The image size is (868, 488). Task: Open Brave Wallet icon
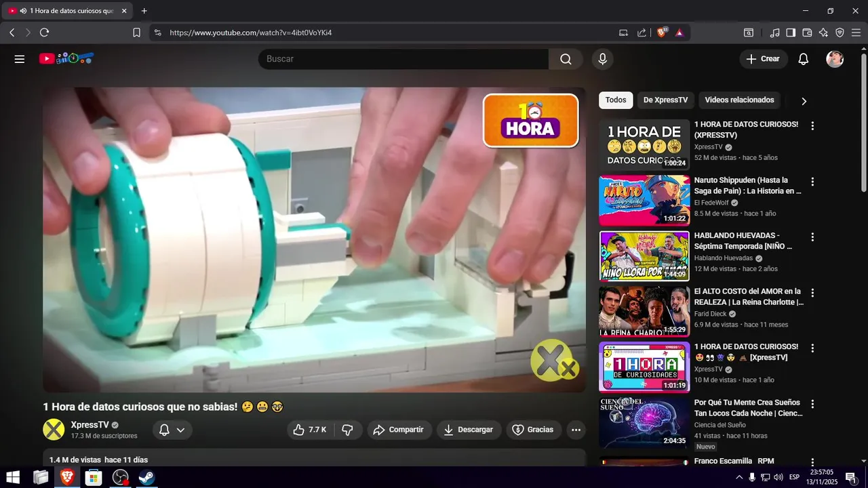(807, 33)
